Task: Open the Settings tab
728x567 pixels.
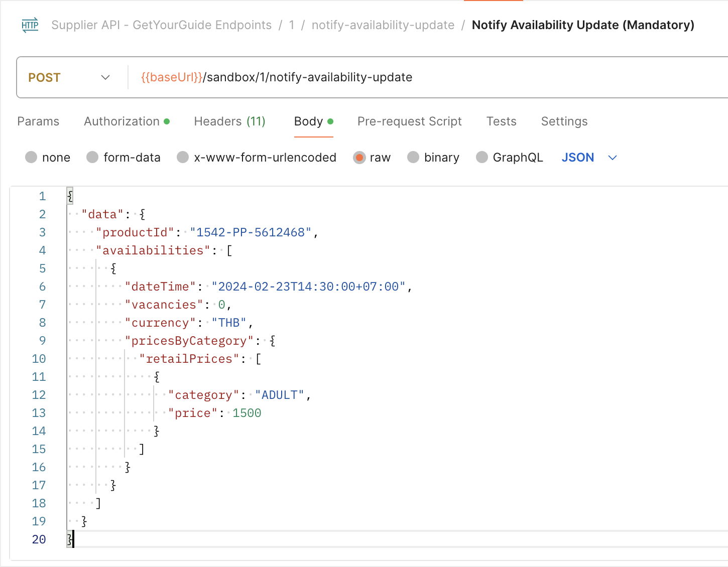Action: pyautogui.click(x=564, y=121)
